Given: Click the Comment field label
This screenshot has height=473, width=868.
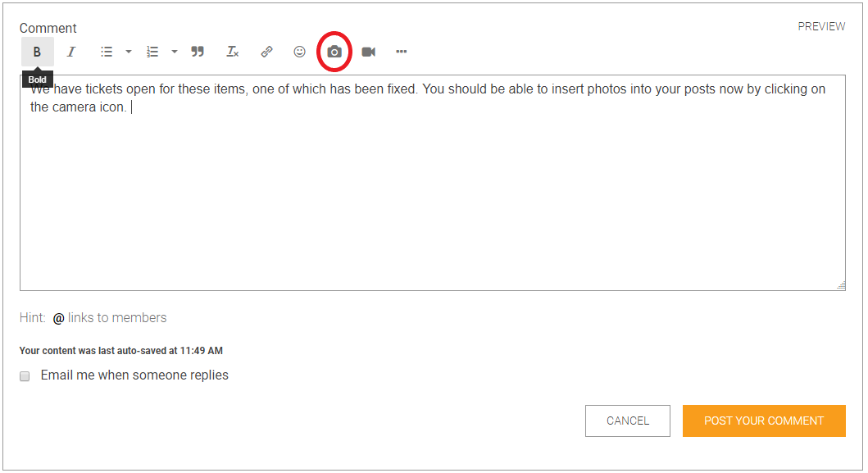Looking at the screenshot, I should pos(48,28).
